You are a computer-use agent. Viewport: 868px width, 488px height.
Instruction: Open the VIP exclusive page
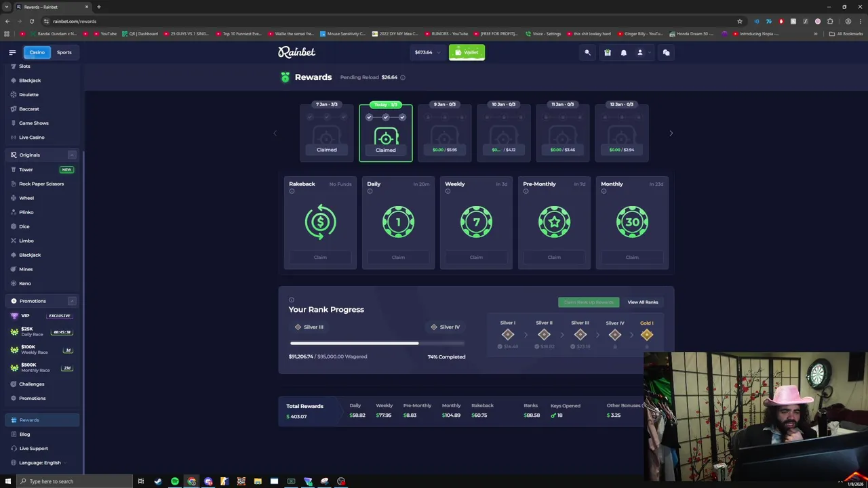point(41,315)
